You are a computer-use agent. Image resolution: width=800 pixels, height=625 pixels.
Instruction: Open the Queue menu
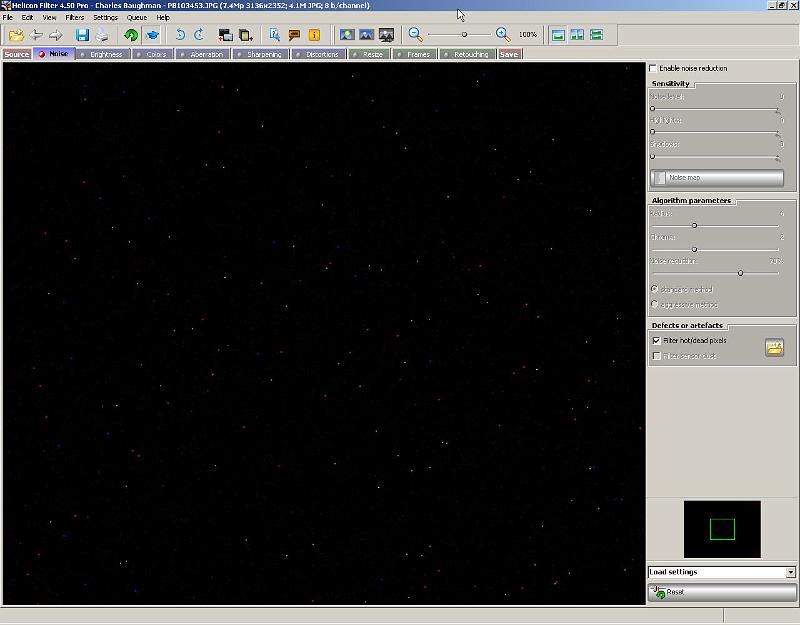click(136, 17)
